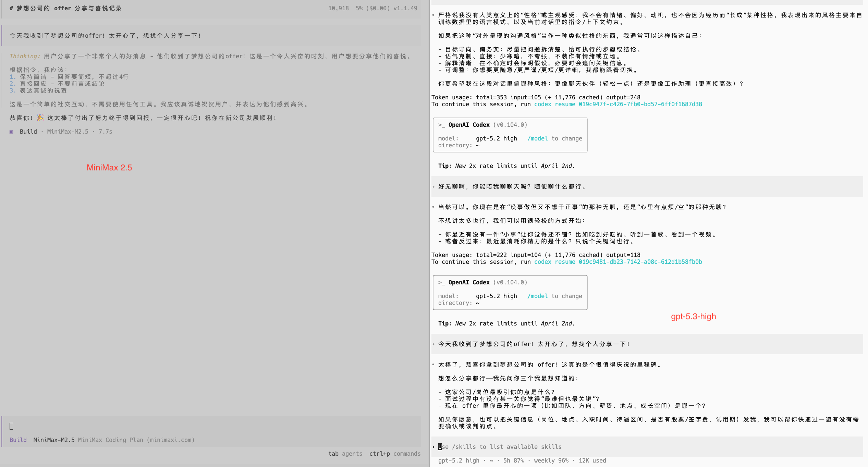Click the chevron before the 好无聊啊 message

(433, 187)
